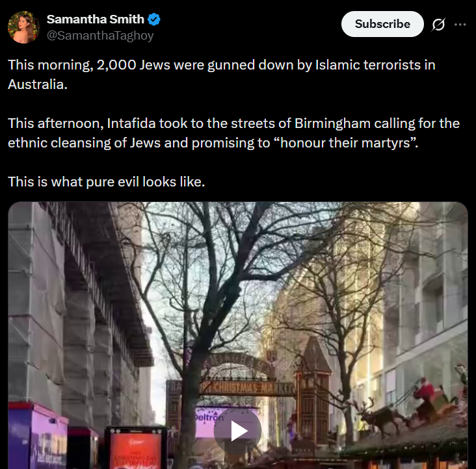The image size is (476, 469).
Task: Click the red advertising display in the video
Action: click(x=136, y=449)
